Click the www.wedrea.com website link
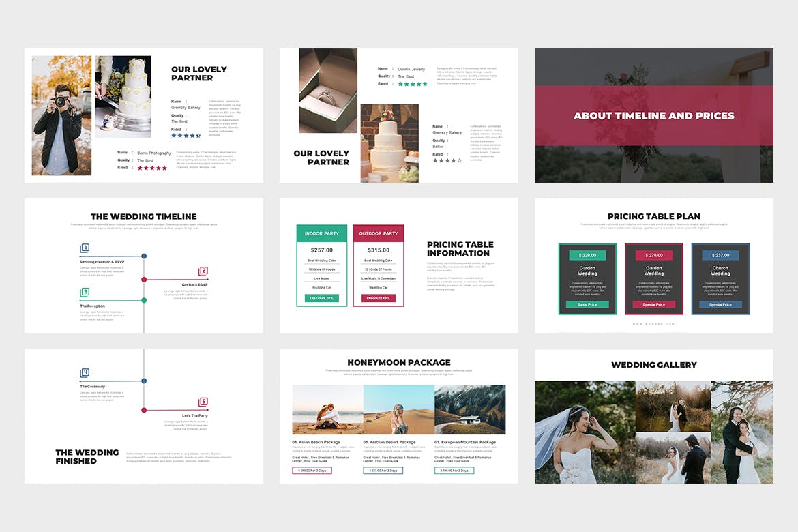 (x=653, y=324)
